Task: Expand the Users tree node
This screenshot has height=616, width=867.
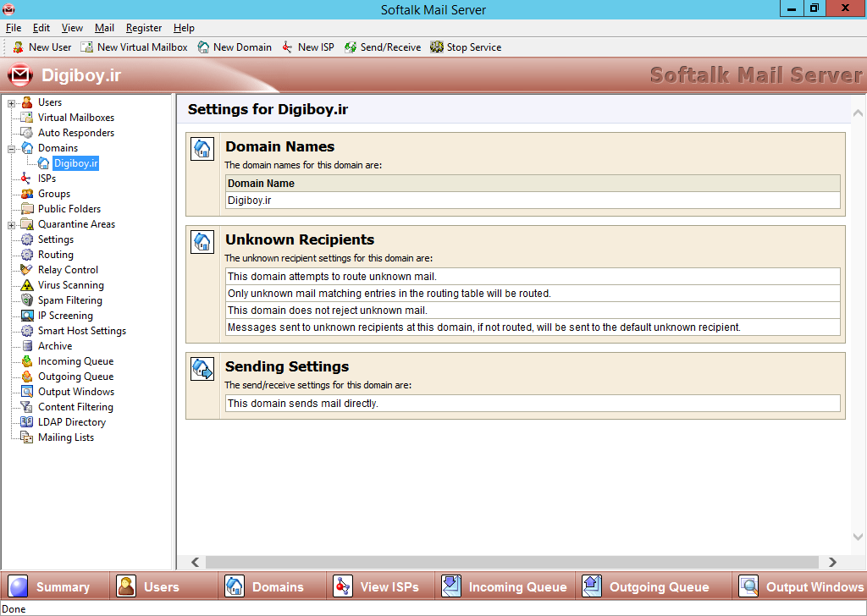Action: [x=11, y=103]
